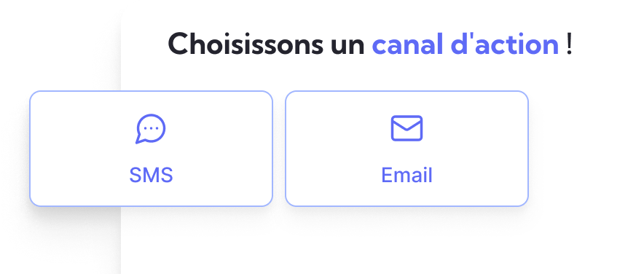This screenshot has height=274, width=644.
Task: Choose Email as the action channel
Action: [x=407, y=149]
